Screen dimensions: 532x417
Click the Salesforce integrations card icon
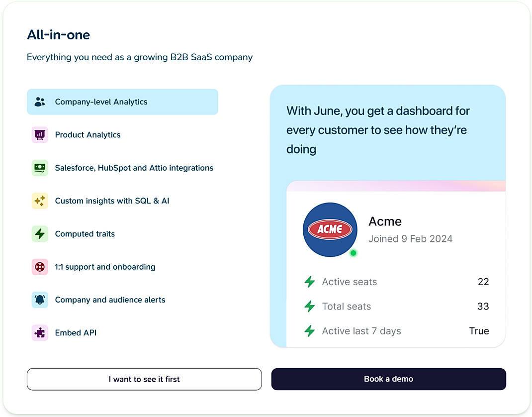click(40, 168)
